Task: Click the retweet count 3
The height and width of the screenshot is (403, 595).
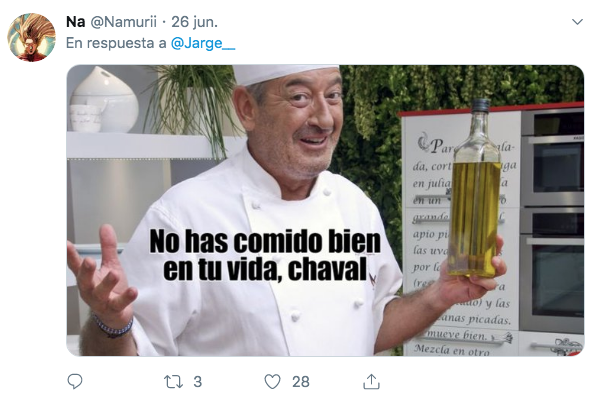Action: pos(197,382)
